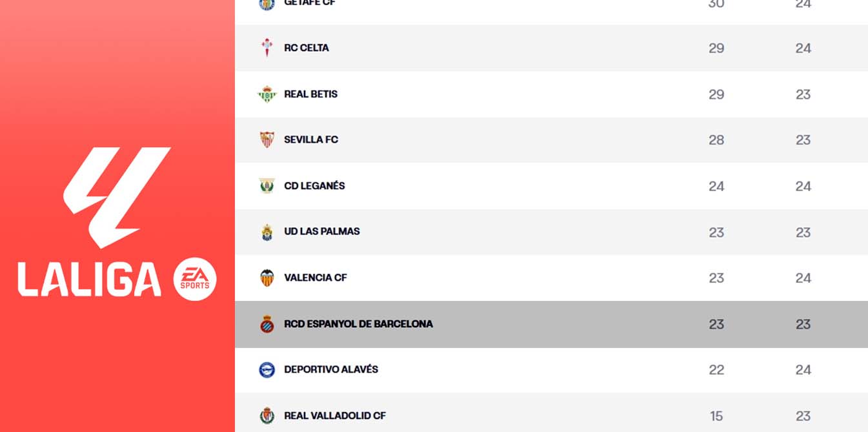This screenshot has height=432, width=868.
Task: Click the RCD Espanyol club crest
Action: pos(267,324)
